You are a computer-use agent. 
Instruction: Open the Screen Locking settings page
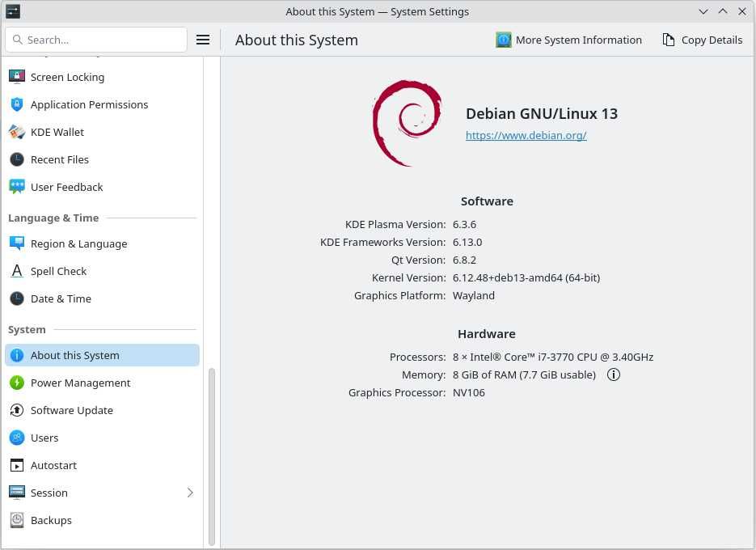point(102,77)
